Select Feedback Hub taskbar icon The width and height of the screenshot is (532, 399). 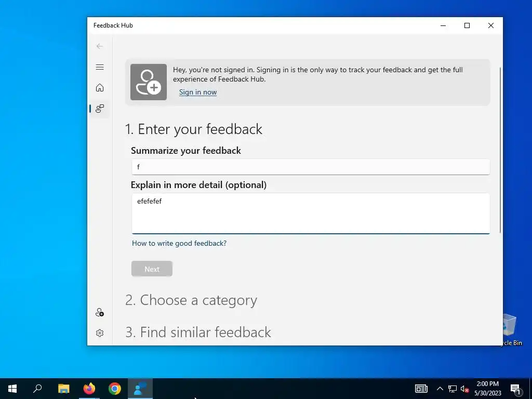click(x=140, y=389)
